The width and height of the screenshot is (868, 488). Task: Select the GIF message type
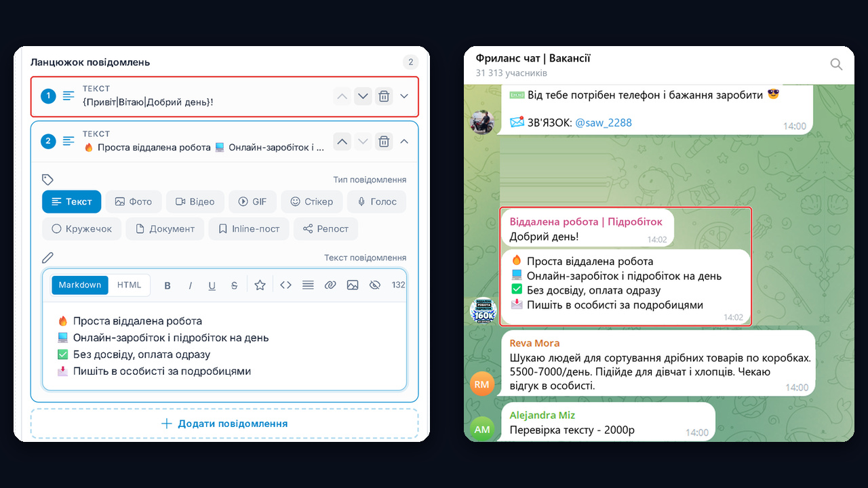tap(253, 201)
